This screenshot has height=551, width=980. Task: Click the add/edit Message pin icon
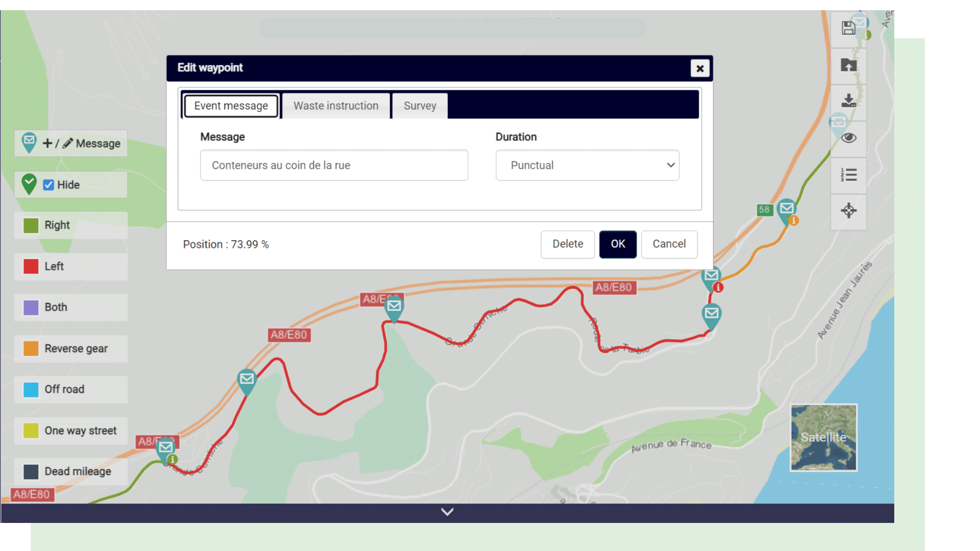(x=29, y=142)
